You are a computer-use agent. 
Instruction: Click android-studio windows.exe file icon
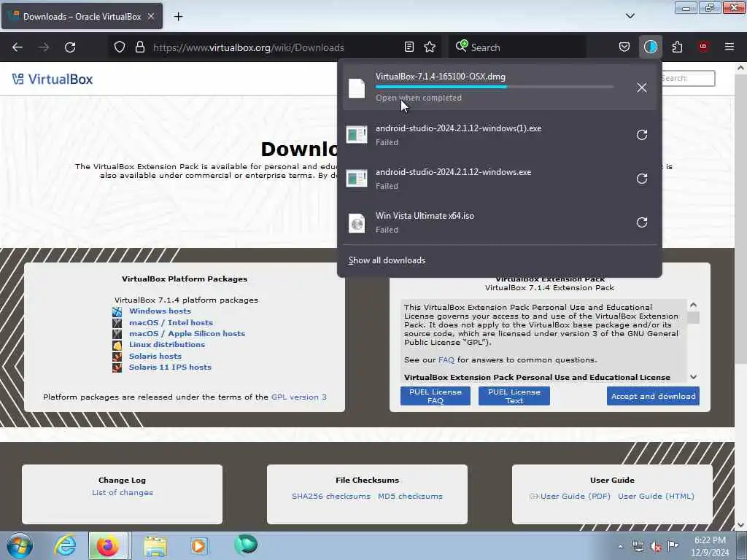click(357, 179)
